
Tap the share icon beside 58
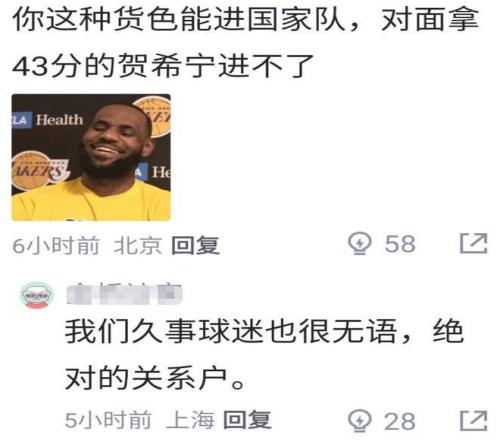pyautogui.click(x=474, y=243)
